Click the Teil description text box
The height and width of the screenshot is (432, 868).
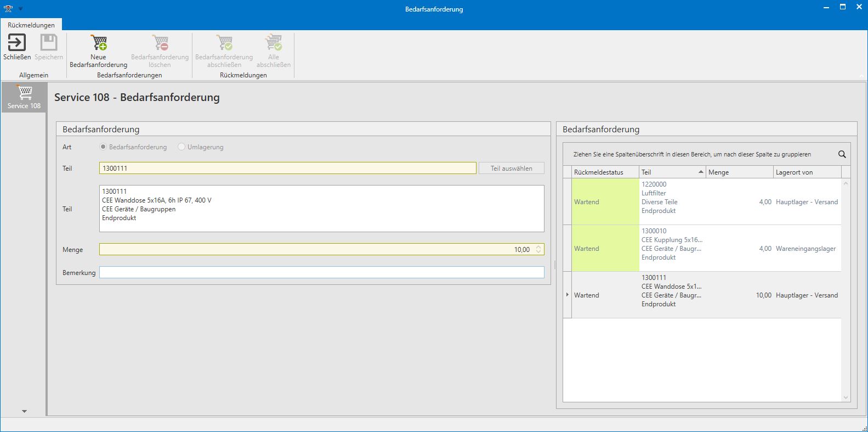tap(322, 209)
